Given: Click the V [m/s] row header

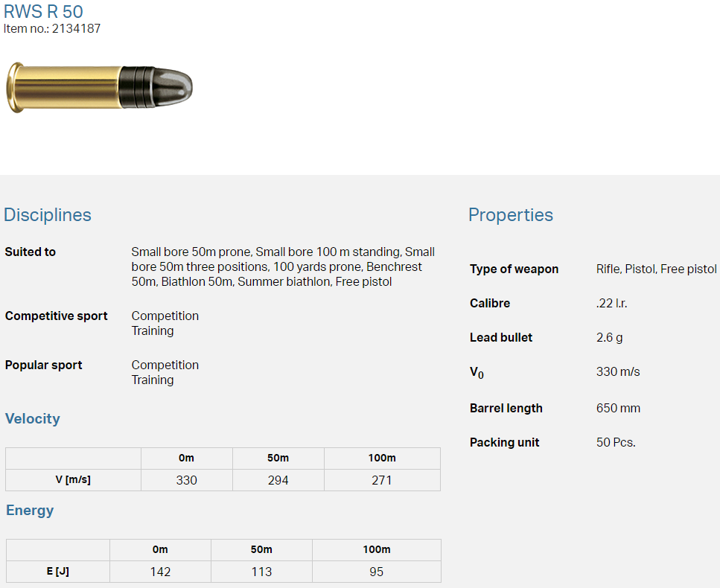Looking at the screenshot, I should 73,480.
